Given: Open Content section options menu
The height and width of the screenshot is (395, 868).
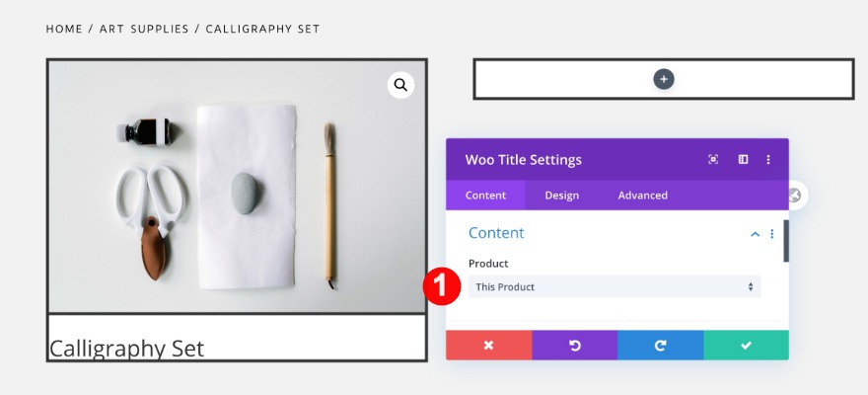Looking at the screenshot, I should coord(771,234).
